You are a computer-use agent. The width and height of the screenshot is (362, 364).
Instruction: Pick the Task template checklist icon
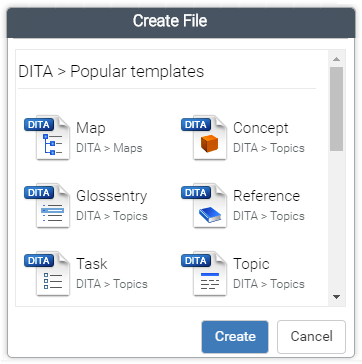click(47, 274)
